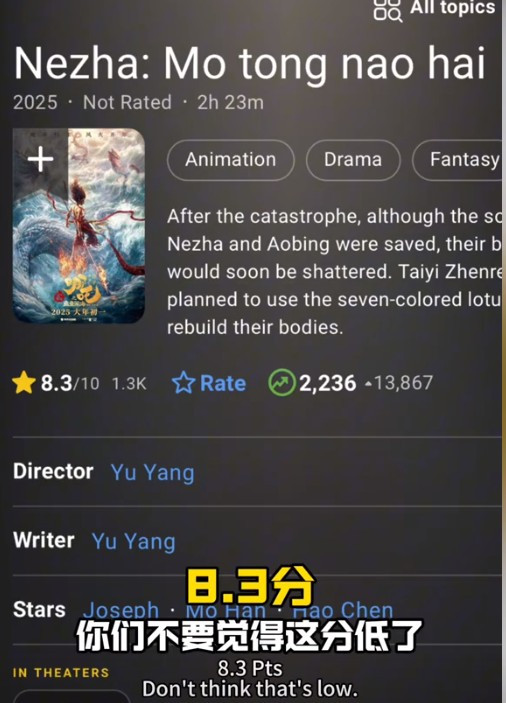
Task: Tap the yellow 8.3/10 rating star
Action: 24,383
